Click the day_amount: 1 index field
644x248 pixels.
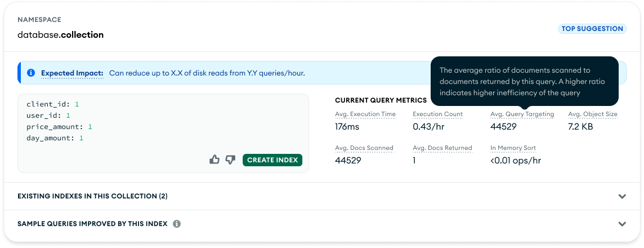click(55, 138)
